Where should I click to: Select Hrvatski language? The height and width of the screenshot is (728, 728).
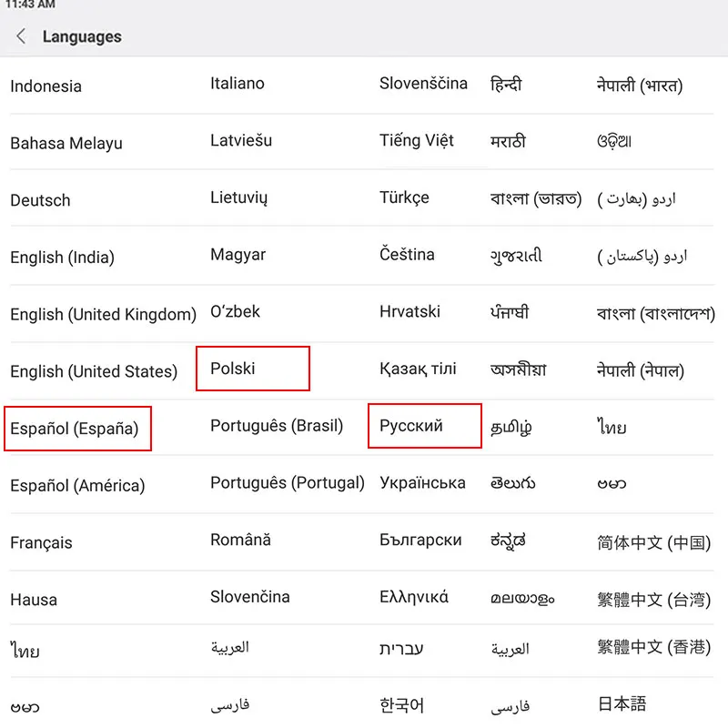pyautogui.click(x=409, y=311)
